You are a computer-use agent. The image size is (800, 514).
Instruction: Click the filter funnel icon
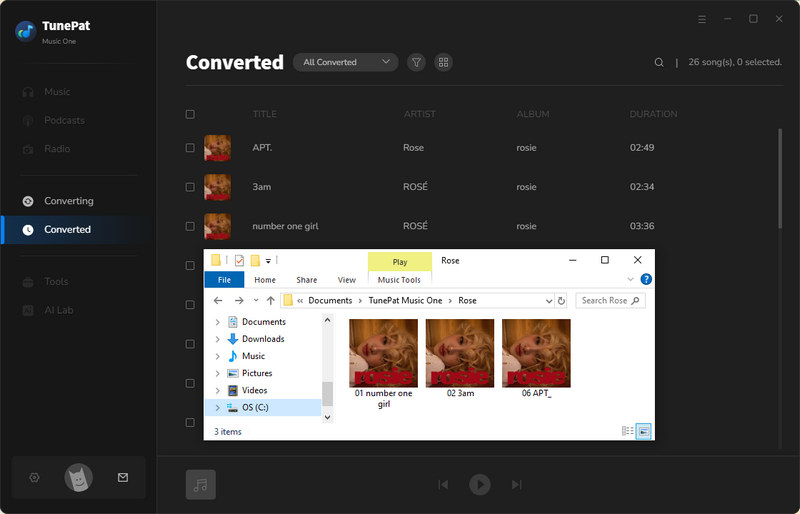416,62
